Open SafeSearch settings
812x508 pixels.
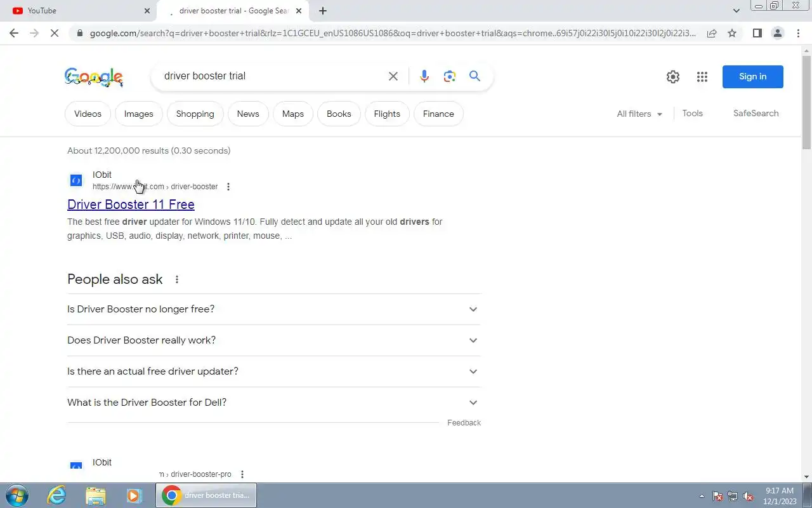(x=756, y=113)
